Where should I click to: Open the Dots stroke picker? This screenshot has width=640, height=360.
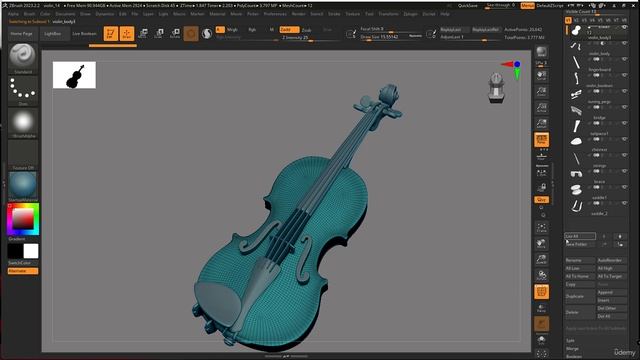23,91
